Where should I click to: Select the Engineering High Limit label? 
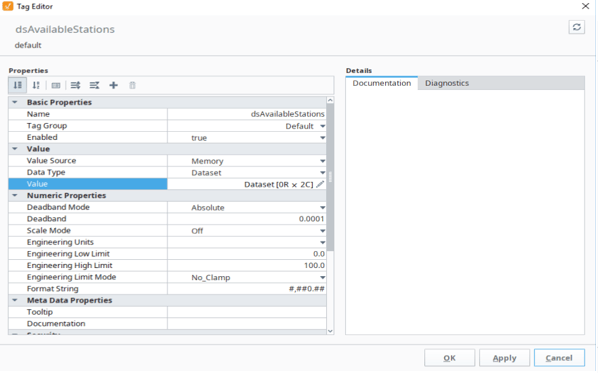click(x=69, y=265)
